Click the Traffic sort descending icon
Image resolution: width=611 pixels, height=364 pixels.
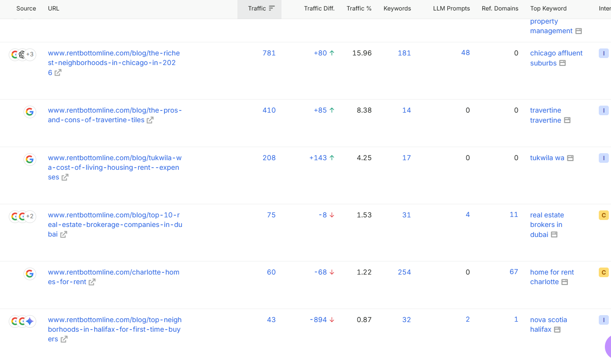(x=272, y=8)
